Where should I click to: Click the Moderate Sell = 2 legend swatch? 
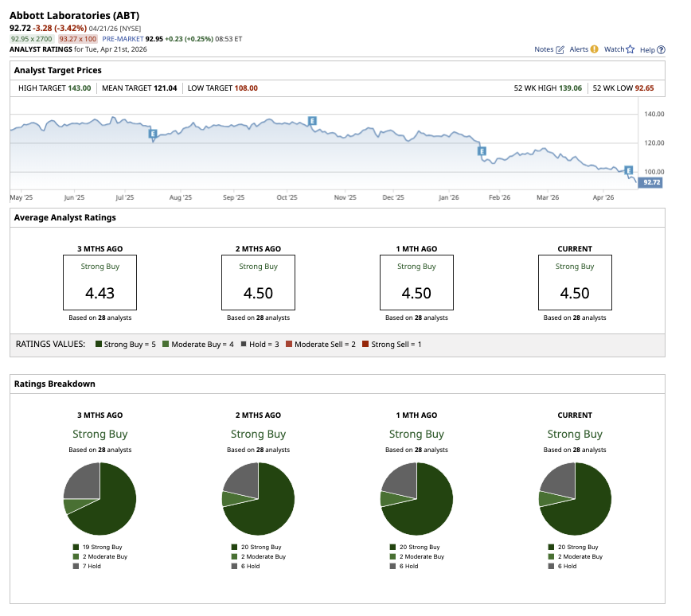(289, 344)
